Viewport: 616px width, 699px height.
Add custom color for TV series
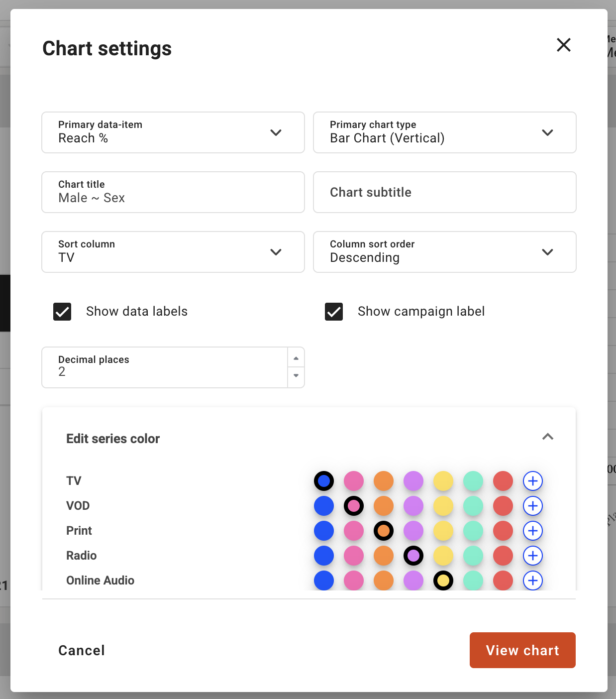[x=533, y=481]
